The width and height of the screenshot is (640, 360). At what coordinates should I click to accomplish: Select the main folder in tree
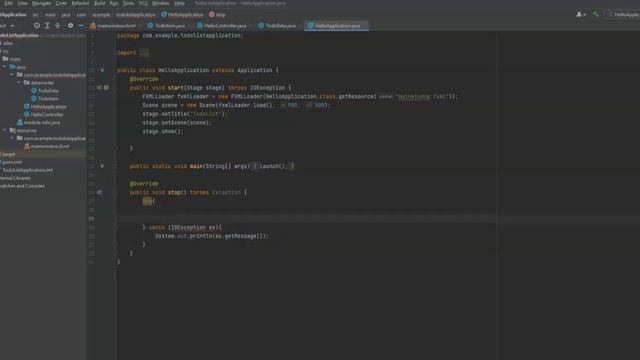click(x=12, y=59)
